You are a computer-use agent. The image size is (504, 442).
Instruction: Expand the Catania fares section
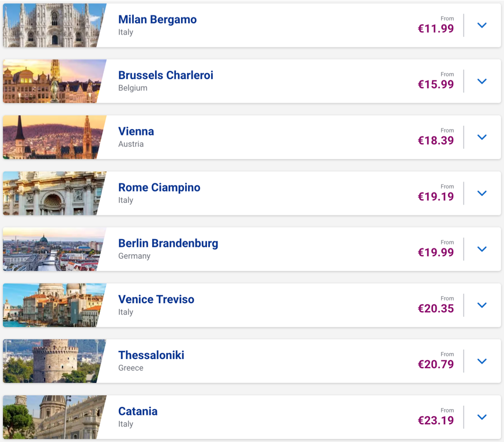click(x=482, y=417)
